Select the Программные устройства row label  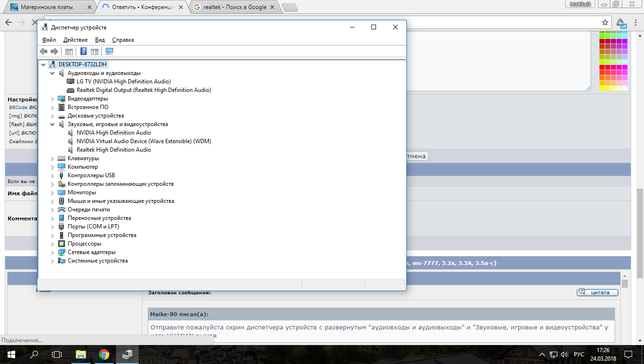pyautogui.click(x=102, y=235)
